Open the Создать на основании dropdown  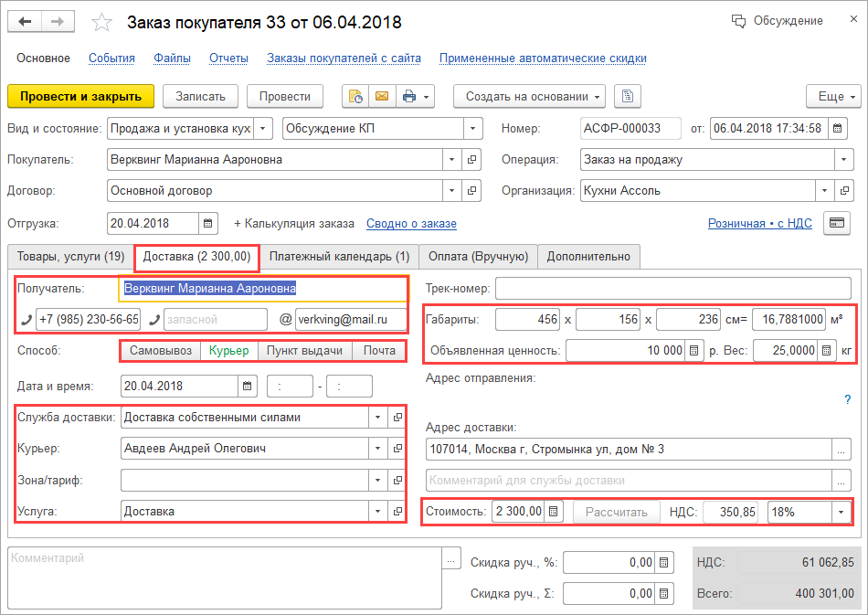(529, 96)
